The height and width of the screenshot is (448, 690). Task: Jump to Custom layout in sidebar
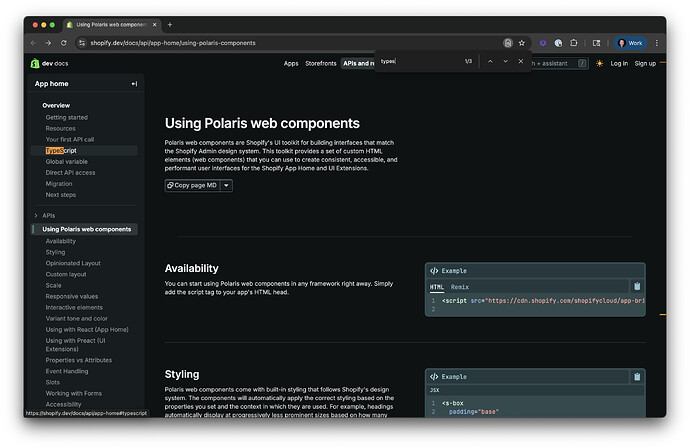66,274
